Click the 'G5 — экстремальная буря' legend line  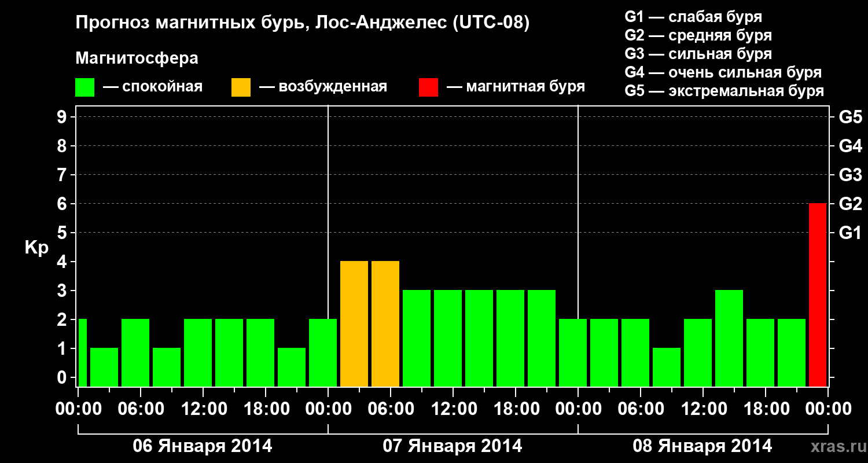click(724, 91)
